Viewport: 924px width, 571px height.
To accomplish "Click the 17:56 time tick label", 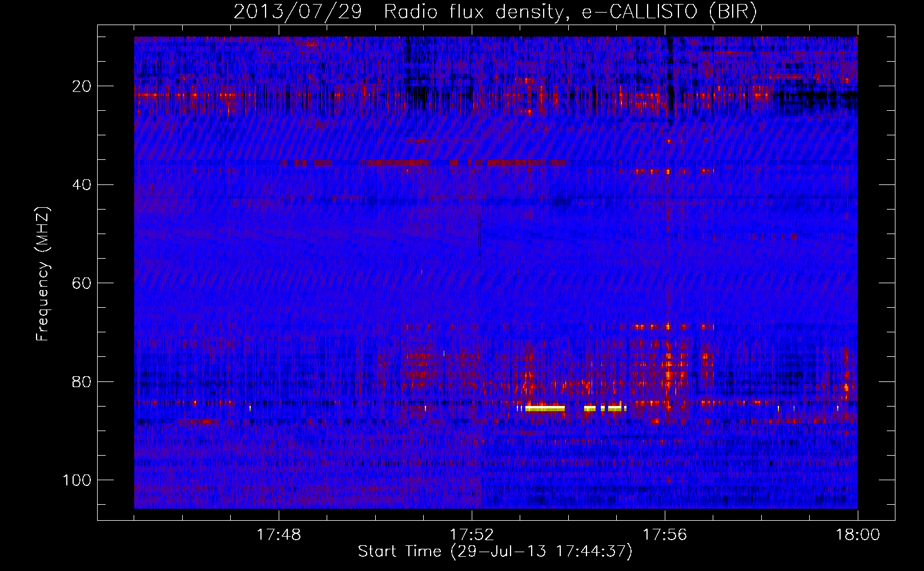I will click(665, 535).
